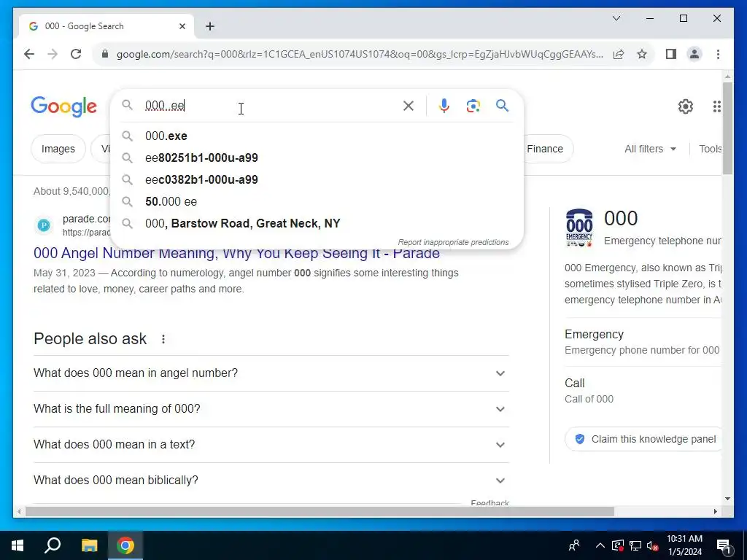747x560 pixels.
Task: Click the Chrome taskbar icon
Action: (x=125, y=545)
